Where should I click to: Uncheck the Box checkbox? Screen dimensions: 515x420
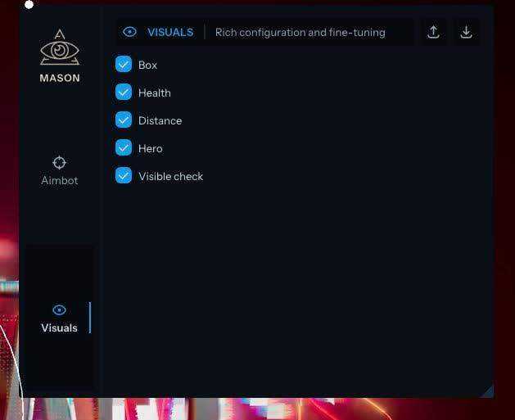[124, 64]
